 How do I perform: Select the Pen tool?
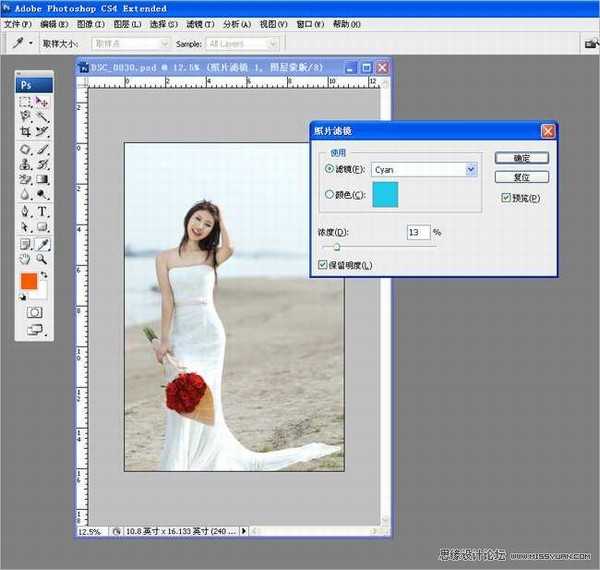coord(26,212)
